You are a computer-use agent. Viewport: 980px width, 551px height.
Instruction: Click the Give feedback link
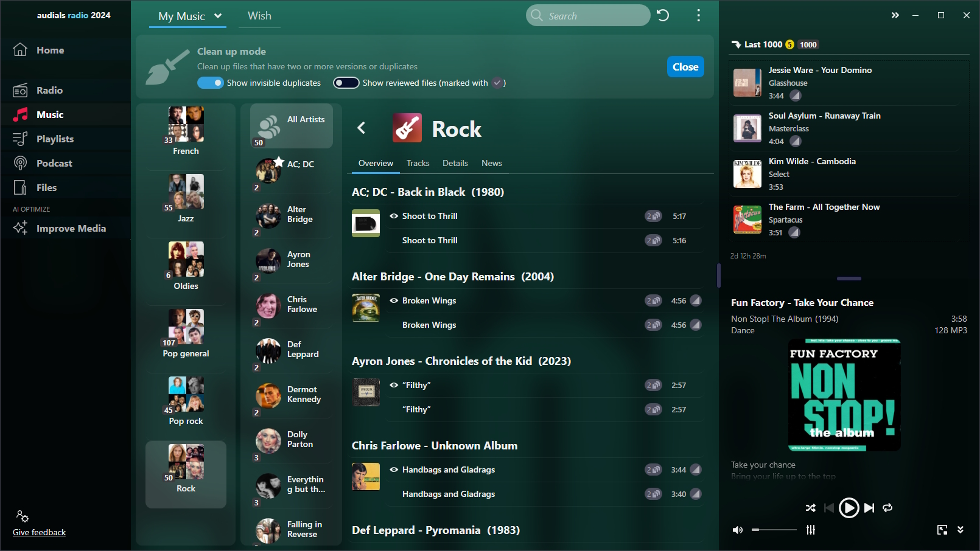[x=39, y=532]
